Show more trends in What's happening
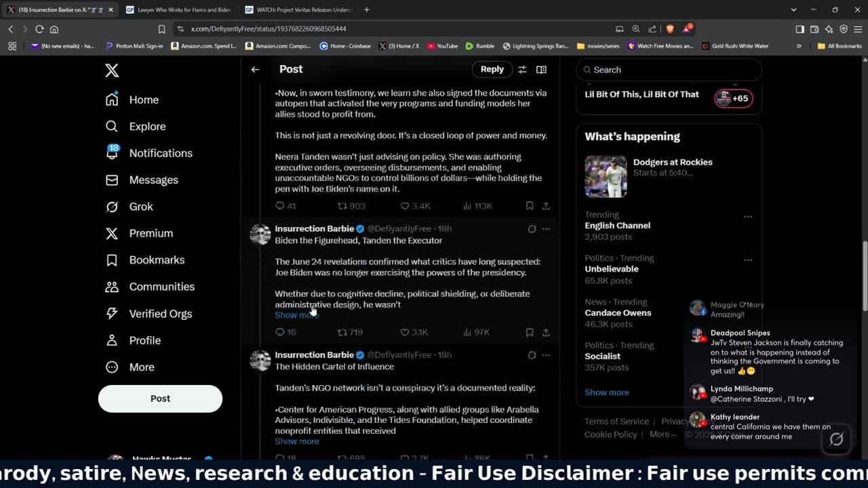868x488 pixels. [x=606, y=392]
